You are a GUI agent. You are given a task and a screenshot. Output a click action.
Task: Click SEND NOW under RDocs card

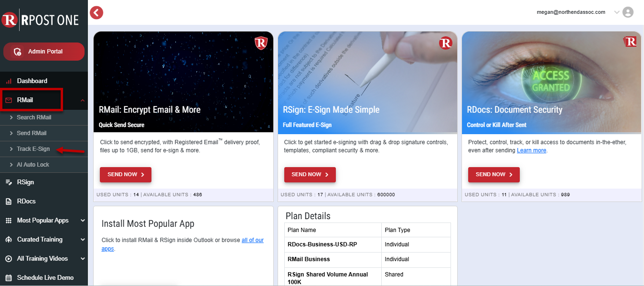[x=494, y=175]
